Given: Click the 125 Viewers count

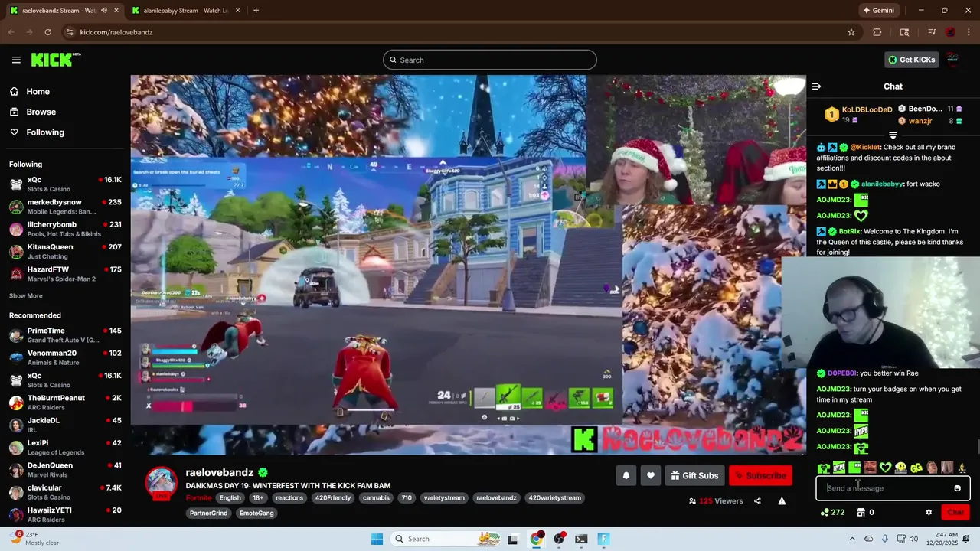Looking at the screenshot, I should pos(716,501).
